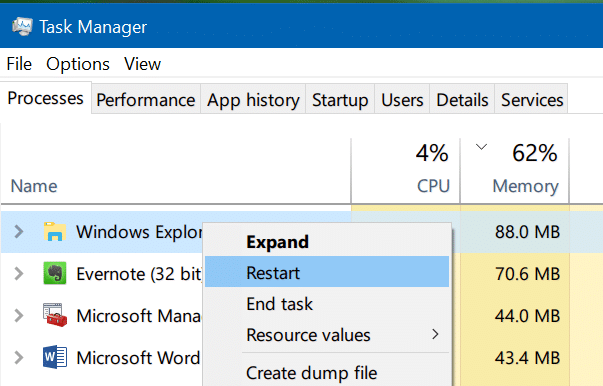Screen dimensions: 603x386
Task: Expand the Evernote (32 bit) process row
Action: pos(18,273)
